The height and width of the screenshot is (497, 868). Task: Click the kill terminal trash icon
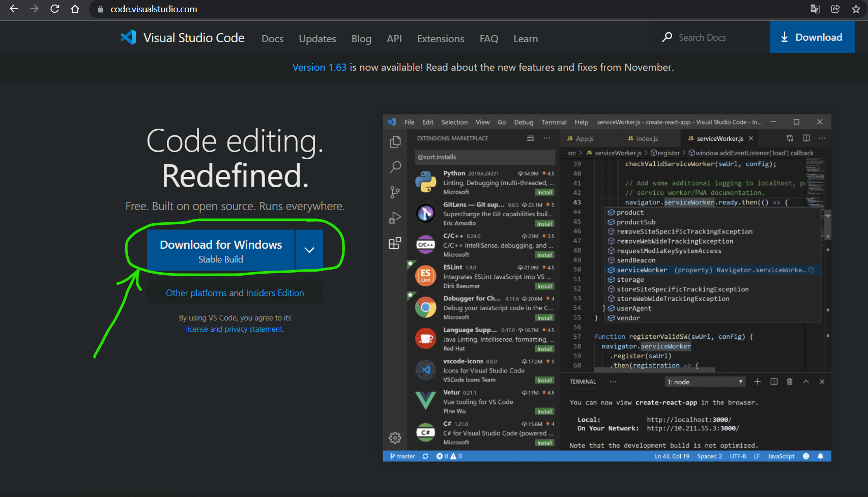tap(790, 382)
